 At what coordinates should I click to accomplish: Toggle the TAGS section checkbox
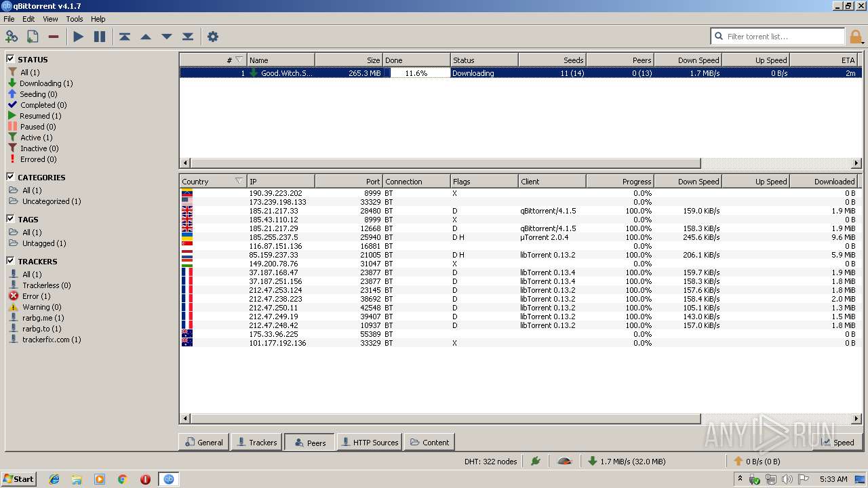10,219
